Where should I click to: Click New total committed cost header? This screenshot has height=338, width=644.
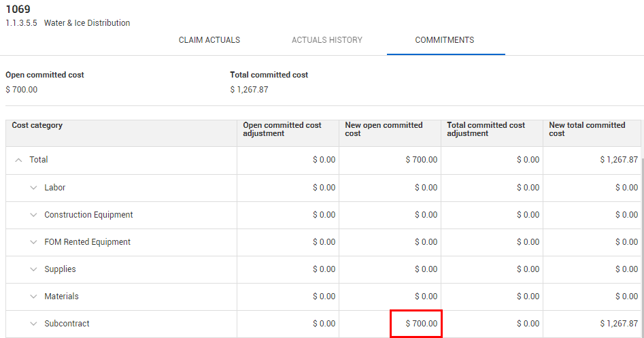point(587,129)
